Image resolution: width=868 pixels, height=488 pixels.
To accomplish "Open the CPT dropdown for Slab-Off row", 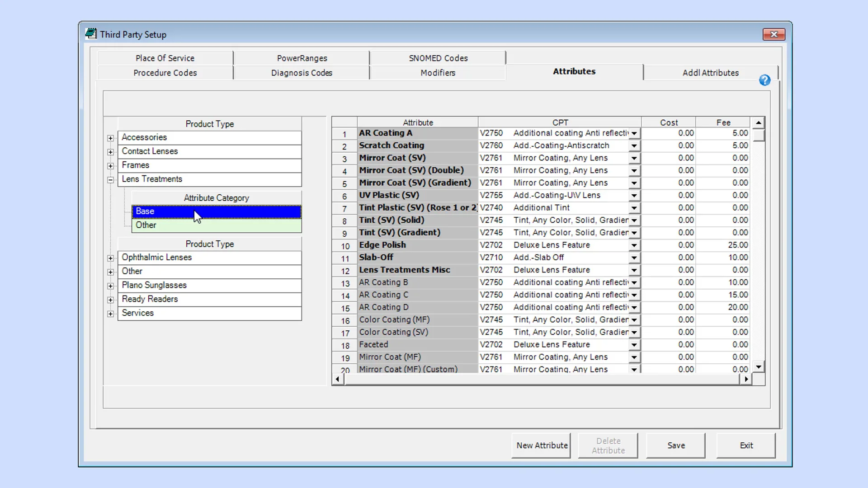I will click(x=634, y=258).
